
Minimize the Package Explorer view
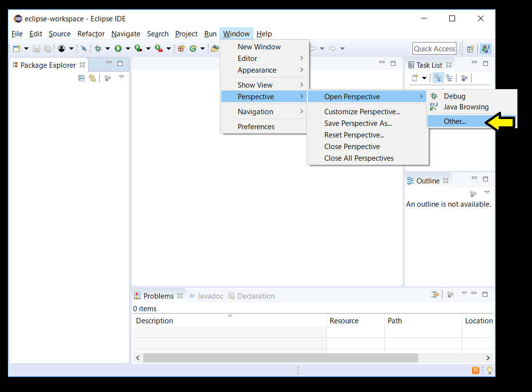coord(109,62)
